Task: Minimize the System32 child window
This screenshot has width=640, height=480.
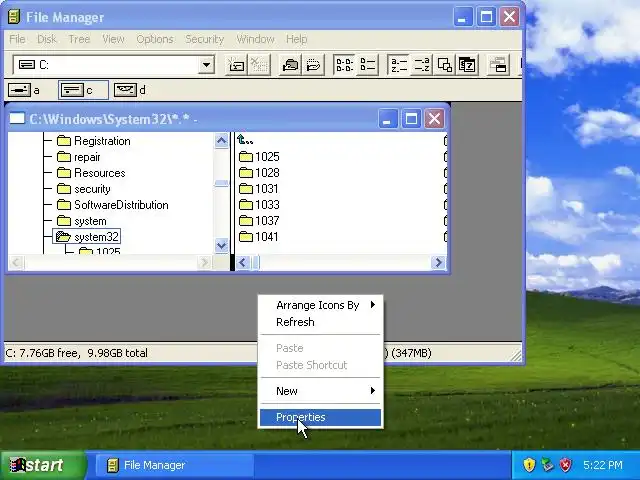Action: 387,119
